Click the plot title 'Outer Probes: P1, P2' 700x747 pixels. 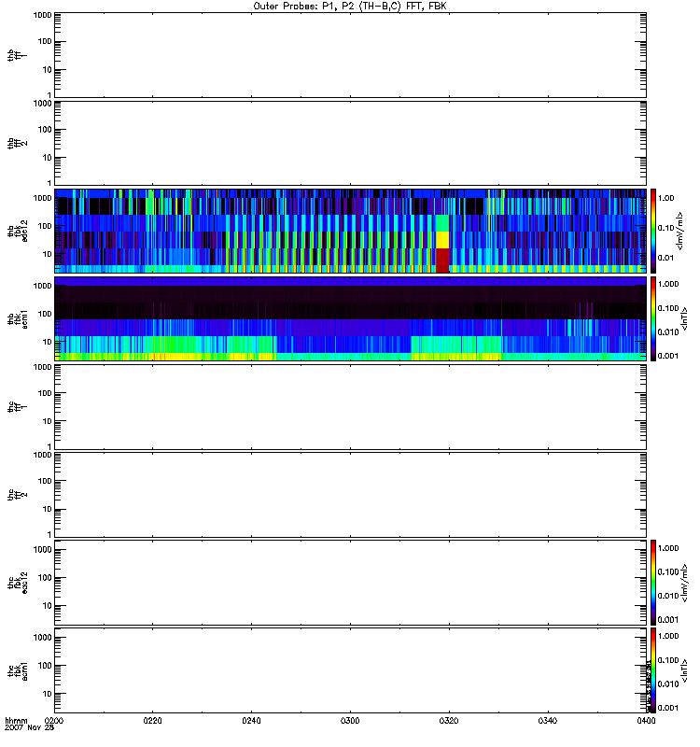349,6
